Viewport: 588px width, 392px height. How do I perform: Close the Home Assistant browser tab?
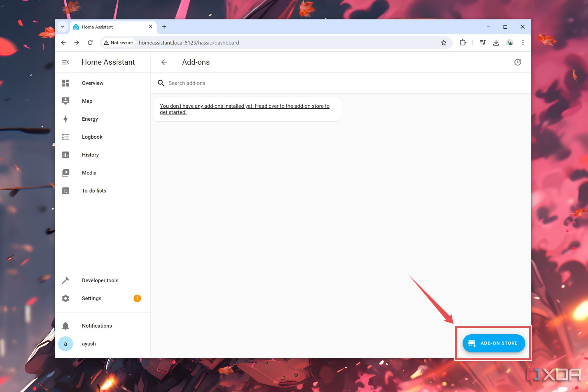coord(151,27)
